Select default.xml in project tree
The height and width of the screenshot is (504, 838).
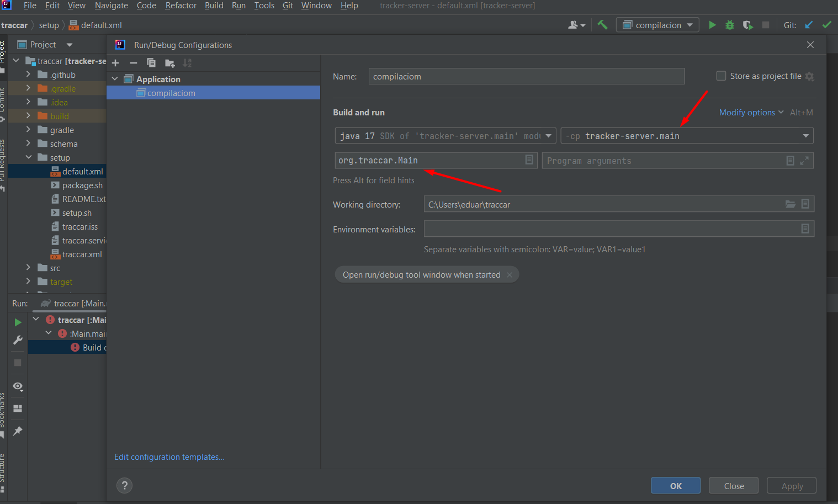point(82,171)
